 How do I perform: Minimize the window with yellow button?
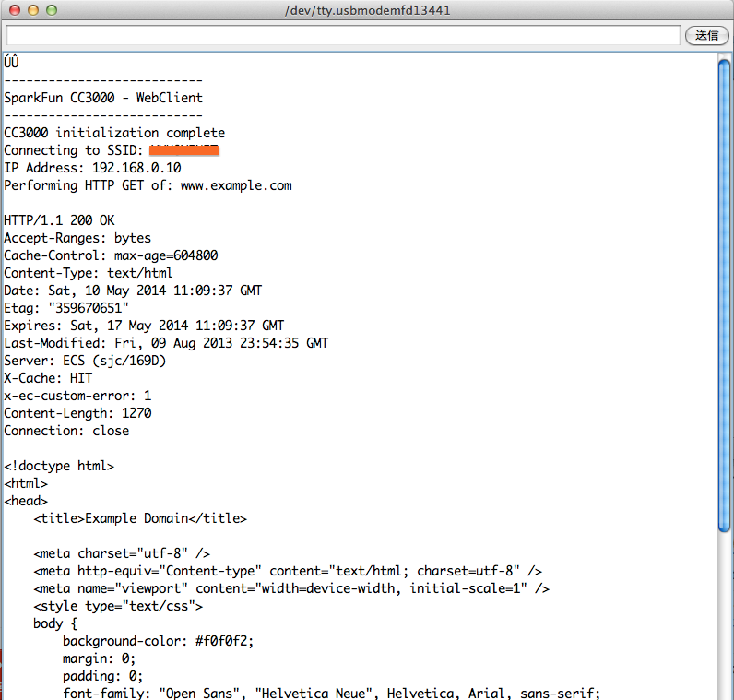point(33,10)
